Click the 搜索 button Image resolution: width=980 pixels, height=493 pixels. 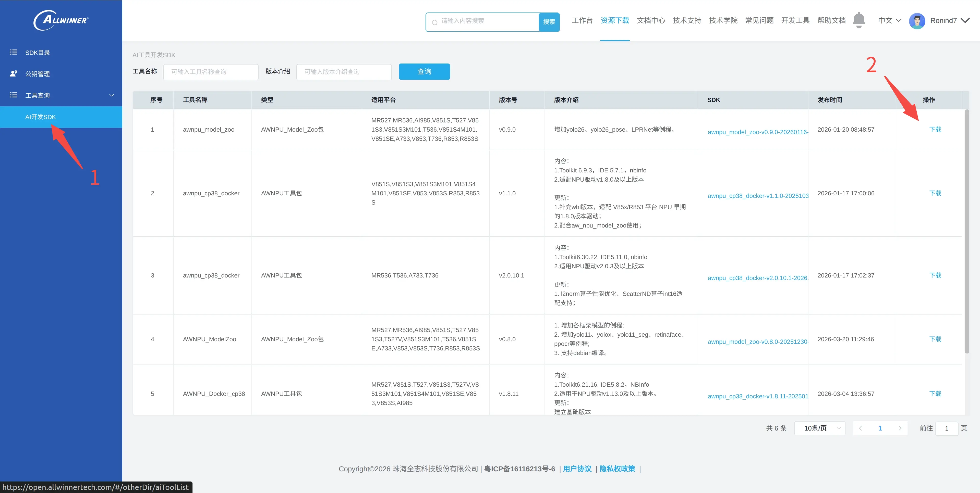(x=549, y=22)
